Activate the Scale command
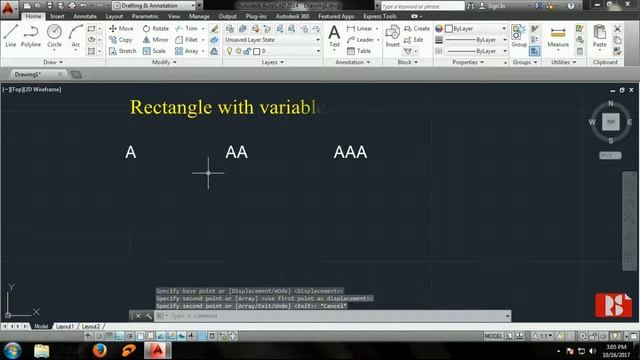Image resolution: width=640 pixels, height=360 pixels. click(154, 51)
